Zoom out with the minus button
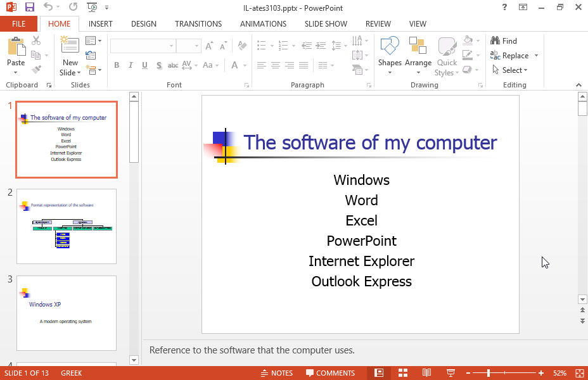 (x=468, y=373)
